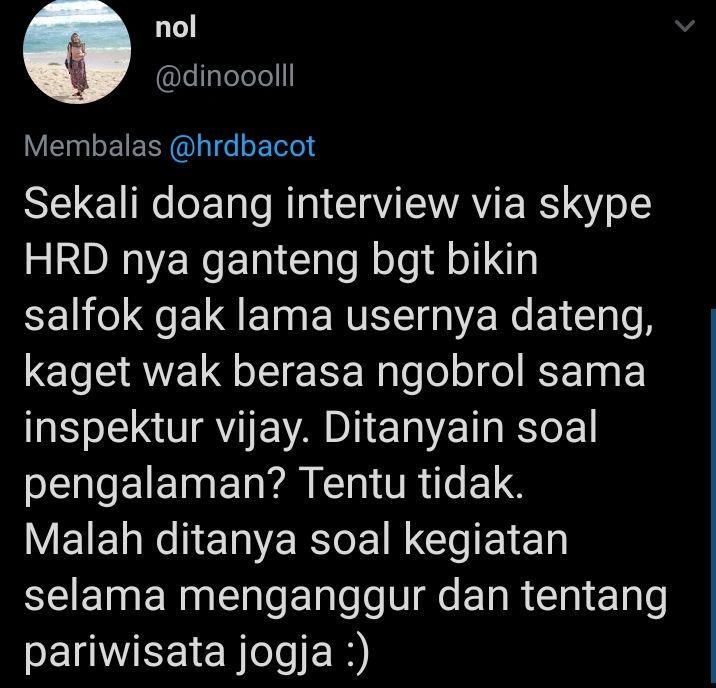The height and width of the screenshot is (688, 716).
Task: Click the blue scrollbar on right edge
Action: pos(713,498)
